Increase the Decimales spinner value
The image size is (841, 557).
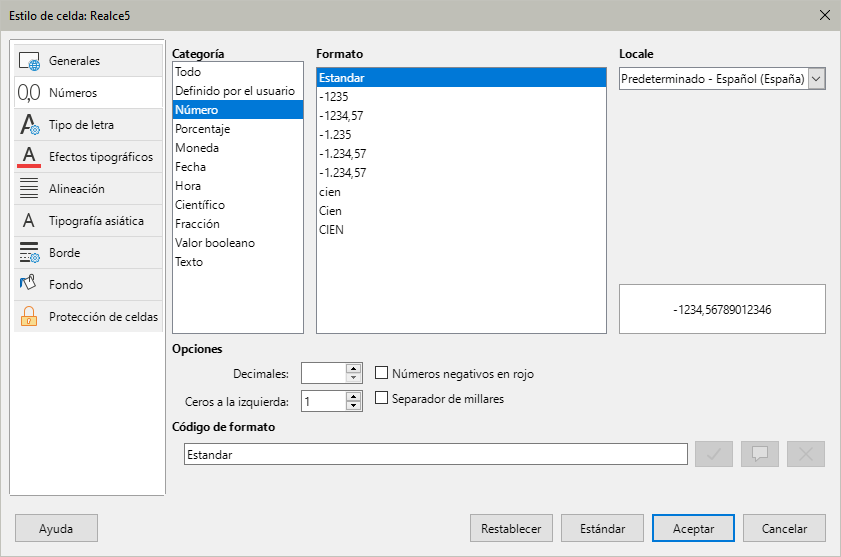coord(354,368)
